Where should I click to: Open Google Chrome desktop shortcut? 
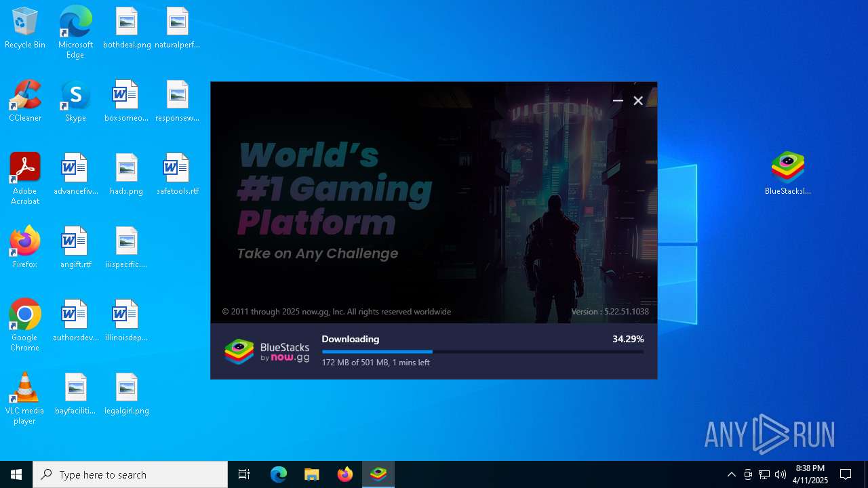pyautogui.click(x=25, y=325)
